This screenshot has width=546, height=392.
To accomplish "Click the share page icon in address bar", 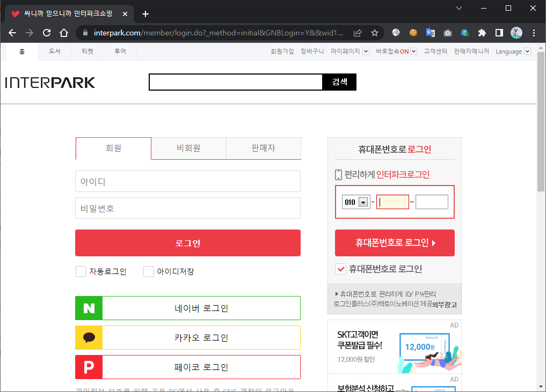I will point(358,33).
